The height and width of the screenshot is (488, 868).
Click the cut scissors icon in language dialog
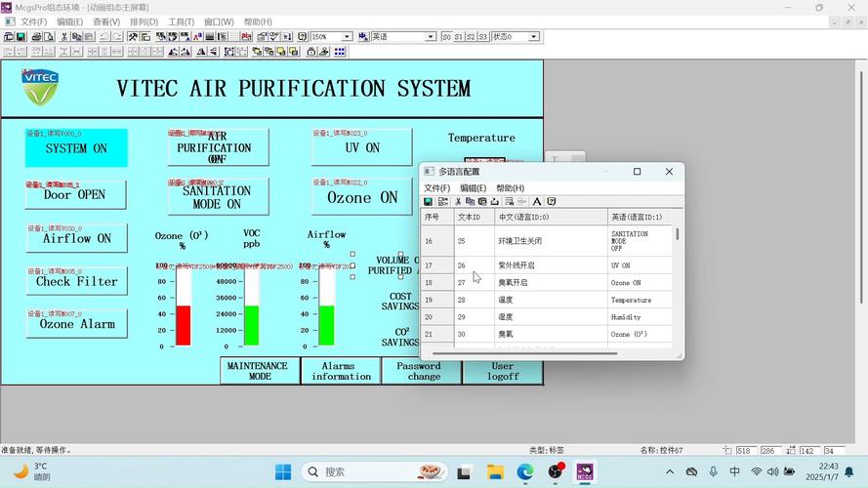tap(457, 202)
